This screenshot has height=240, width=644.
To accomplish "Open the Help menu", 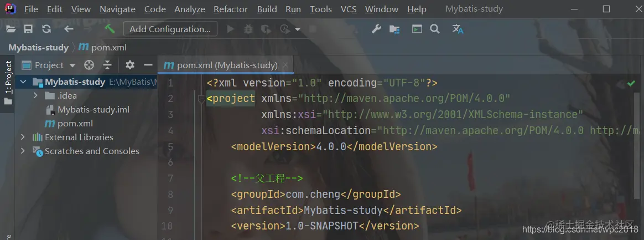I will pyautogui.click(x=417, y=9).
